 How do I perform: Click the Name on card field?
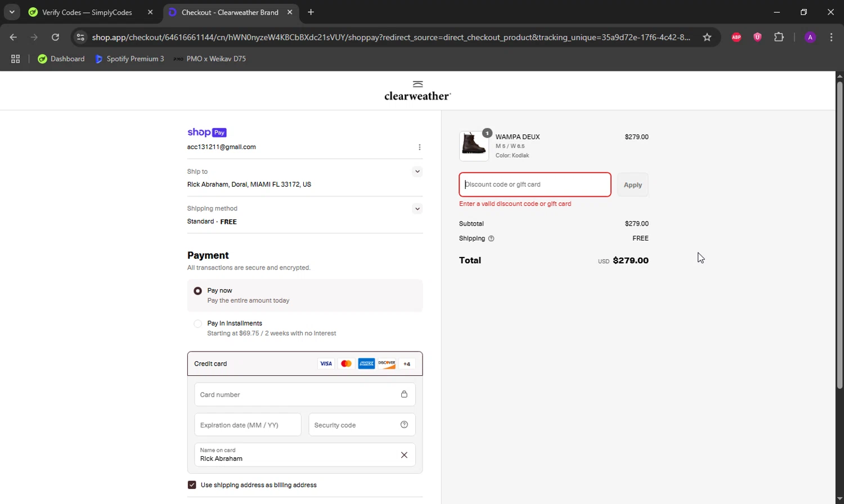click(305, 455)
